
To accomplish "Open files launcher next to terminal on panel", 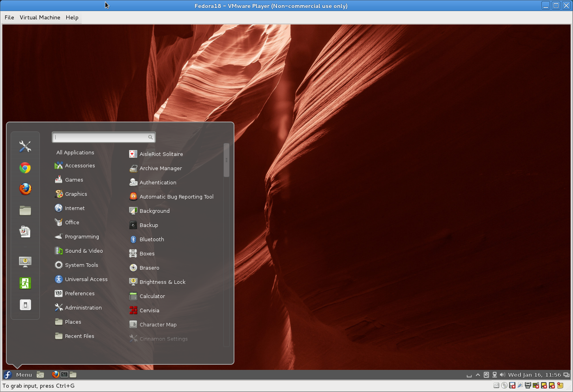I will tap(73, 375).
